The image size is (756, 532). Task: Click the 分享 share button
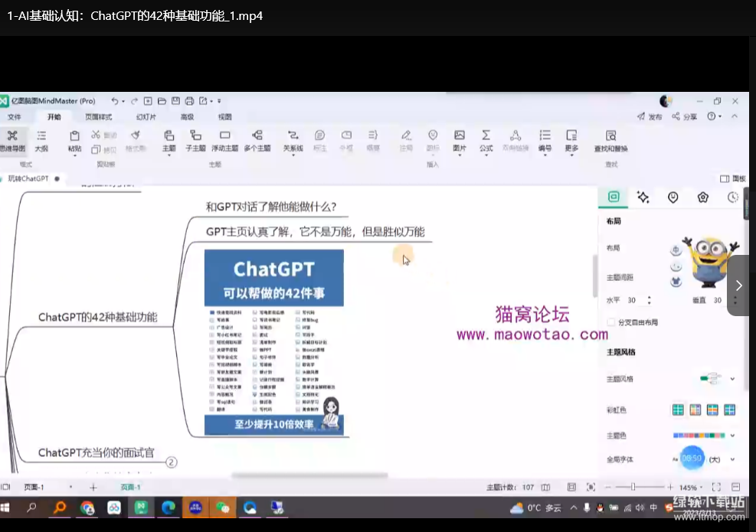pyautogui.click(x=685, y=116)
